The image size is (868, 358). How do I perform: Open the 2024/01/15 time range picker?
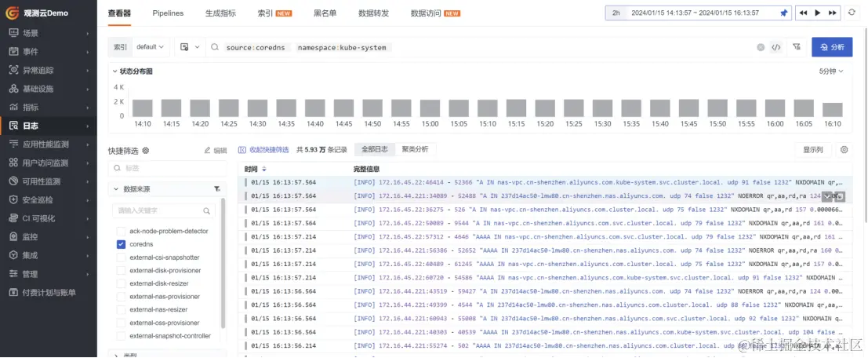(x=695, y=13)
